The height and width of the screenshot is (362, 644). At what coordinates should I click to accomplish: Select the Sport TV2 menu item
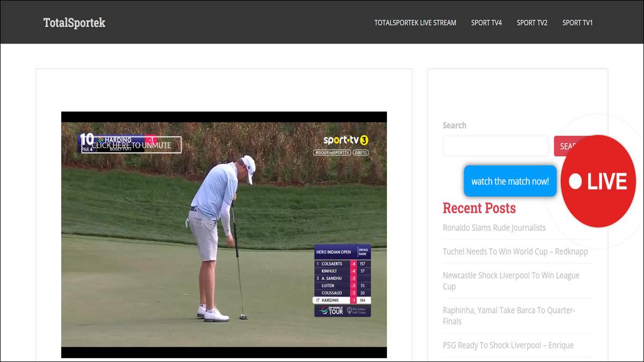pos(532,23)
